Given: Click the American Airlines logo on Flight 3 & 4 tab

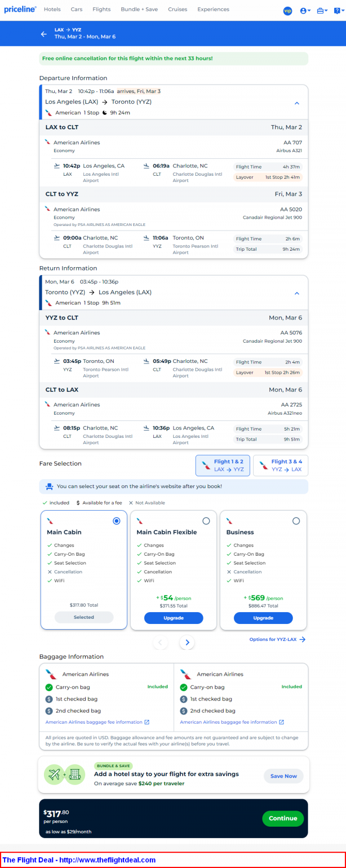Looking at the screenshot, I should pyautogui.click(x=264, y=465).
